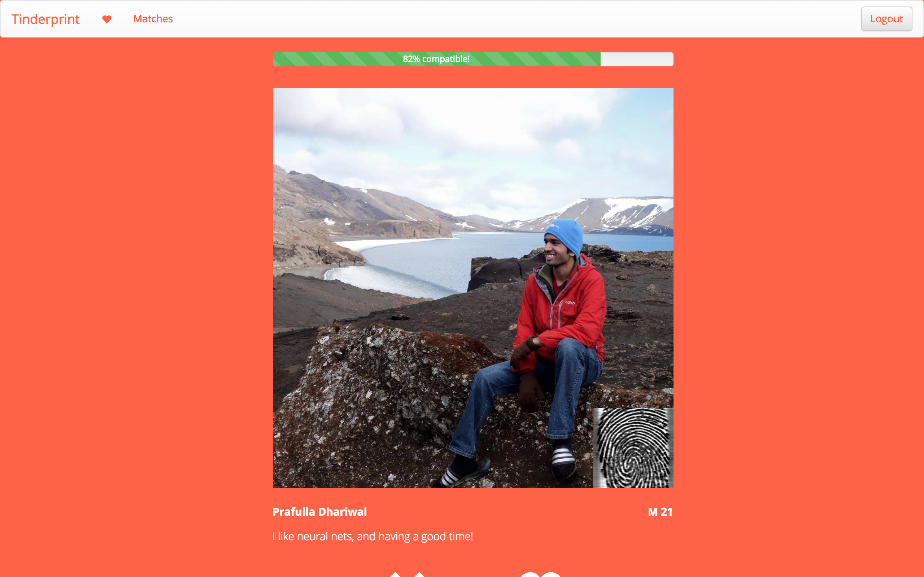Click the name Prafulla Dhariwal
The width and height of the screenshot is (924, 577).
tap(319, 512)
